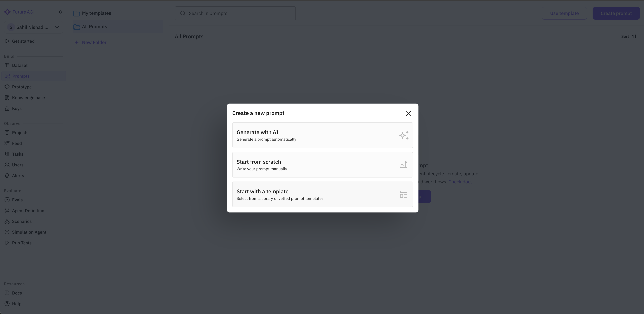Open the Dataset section
The height and width of the screenshot is (314, 644).
19,65
